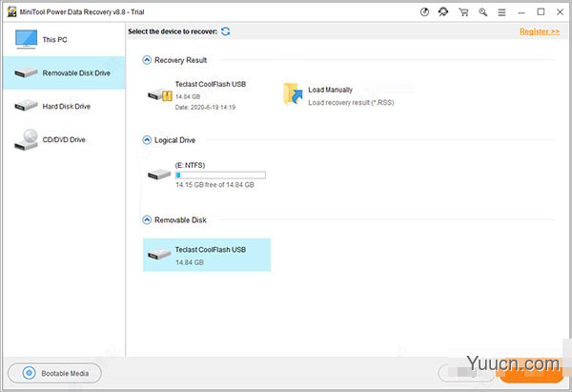Viewport: 572px width, 392px height.
Task: Click the timer icon in title bar
Action: coord(424,12)
